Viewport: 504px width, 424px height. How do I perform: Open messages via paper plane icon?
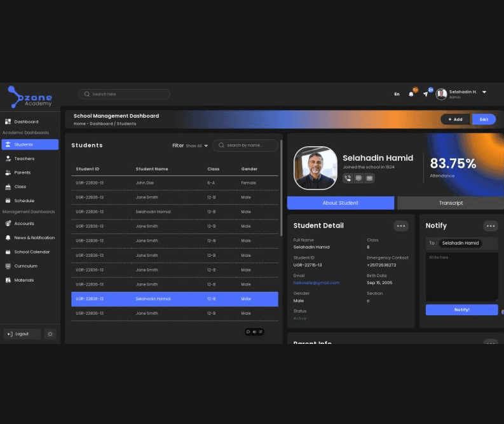click(426, 94)
